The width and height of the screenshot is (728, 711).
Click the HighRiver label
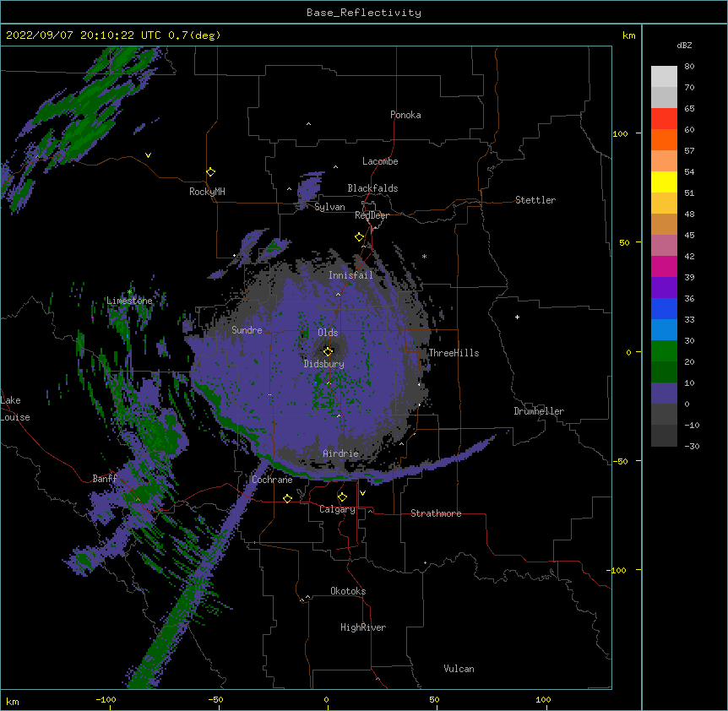(363, 627)
